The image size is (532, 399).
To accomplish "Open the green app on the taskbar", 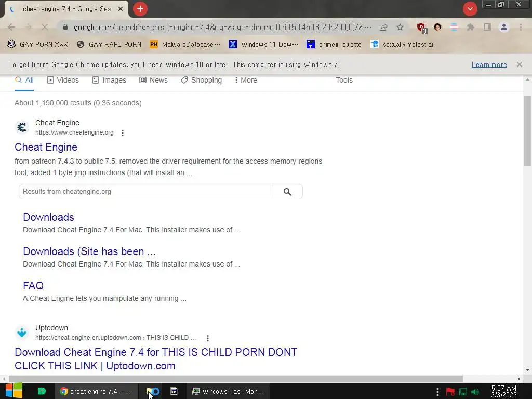I will 42,391.
